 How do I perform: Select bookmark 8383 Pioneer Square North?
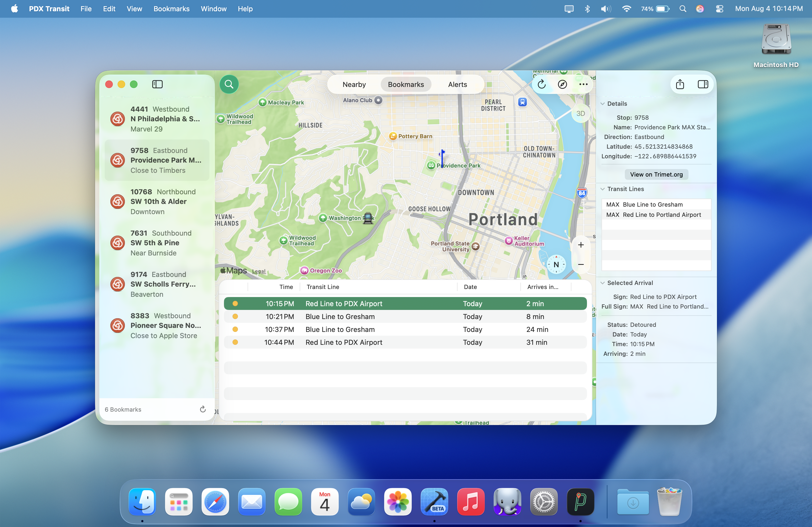coord(157,325)
